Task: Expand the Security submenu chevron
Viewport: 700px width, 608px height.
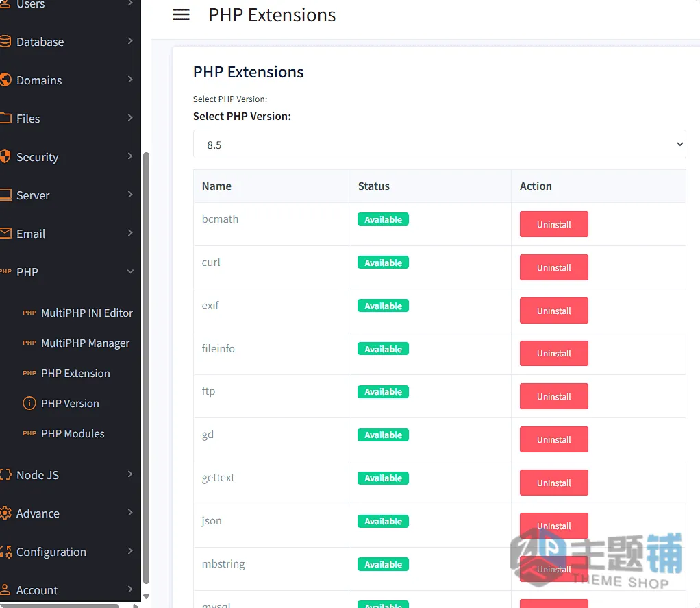Action: click(130, 156)
